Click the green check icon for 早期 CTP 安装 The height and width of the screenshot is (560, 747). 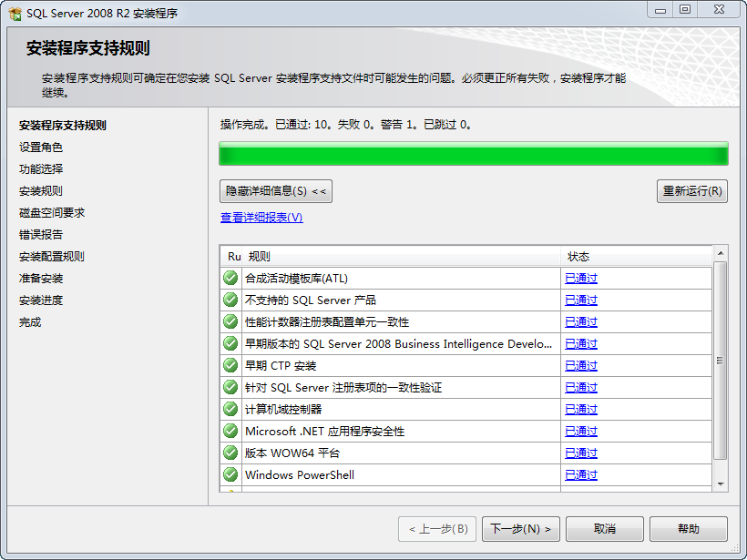pos(230,365)
